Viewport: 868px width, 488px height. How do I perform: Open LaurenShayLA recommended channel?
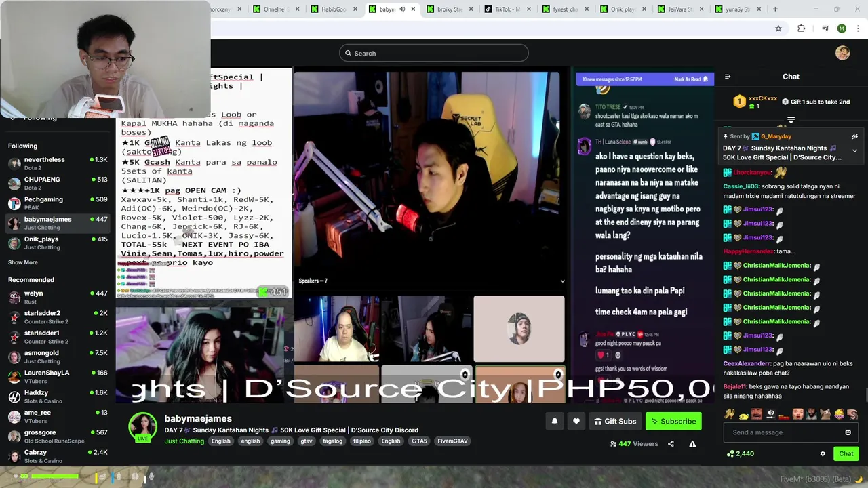pyautogui.click(x=58, y=377)
